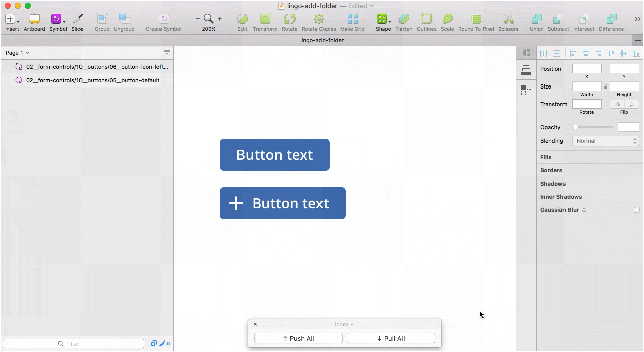Click the Make Grid icon
This screenshot has height=352, width=644.
[x=353, y=19]
